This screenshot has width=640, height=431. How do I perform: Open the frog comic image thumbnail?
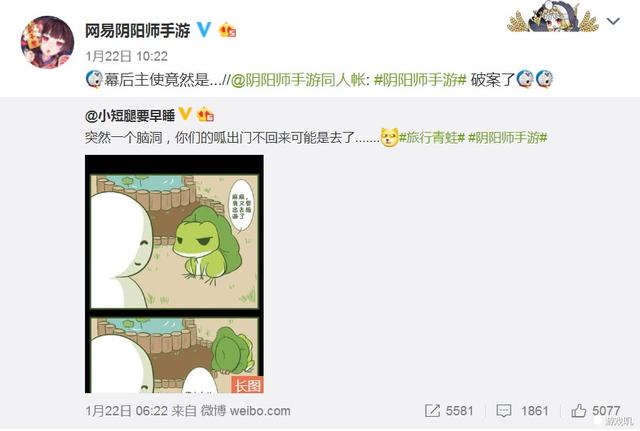(174, 274)
